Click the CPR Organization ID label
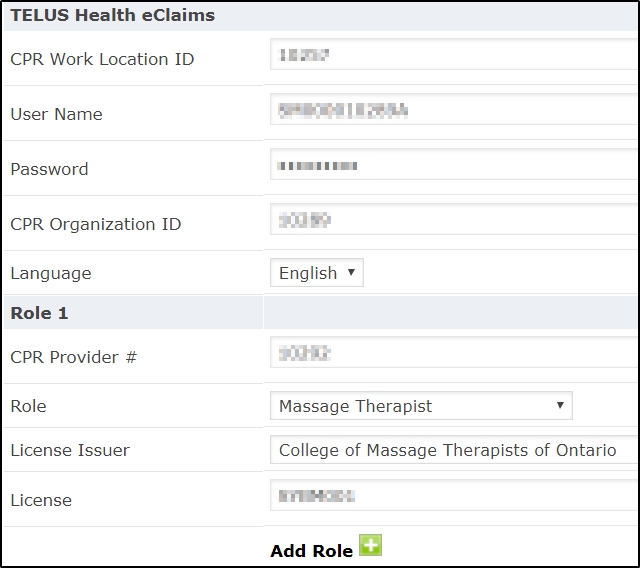This screenshot has width=640, height=568. (x=96, y=224)
